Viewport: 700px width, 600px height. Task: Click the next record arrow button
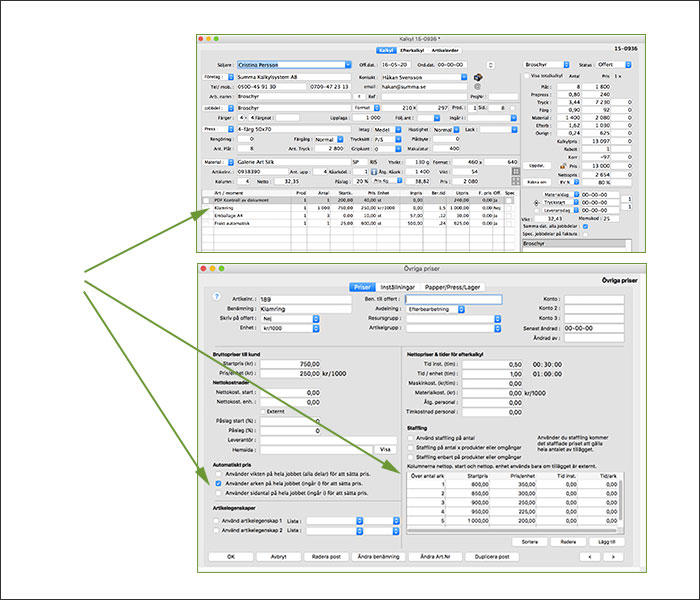pos(613,557)
